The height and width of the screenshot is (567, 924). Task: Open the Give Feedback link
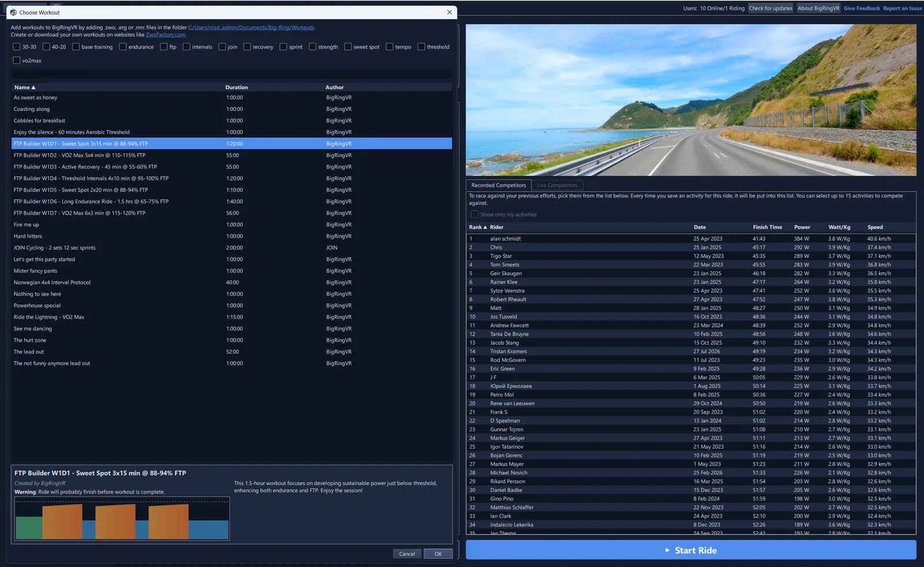coord(862,8)
